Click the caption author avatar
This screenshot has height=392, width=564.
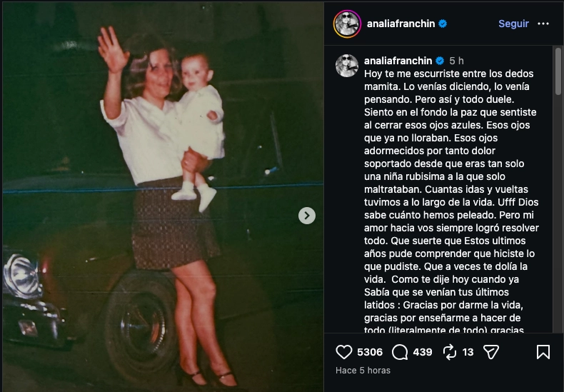[347, 66]
